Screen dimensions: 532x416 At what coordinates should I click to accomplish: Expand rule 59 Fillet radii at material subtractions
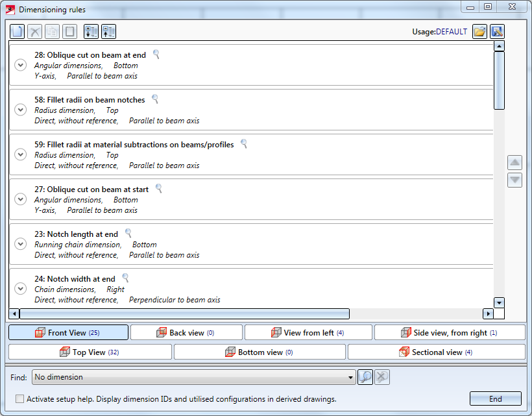click(20, 154)
